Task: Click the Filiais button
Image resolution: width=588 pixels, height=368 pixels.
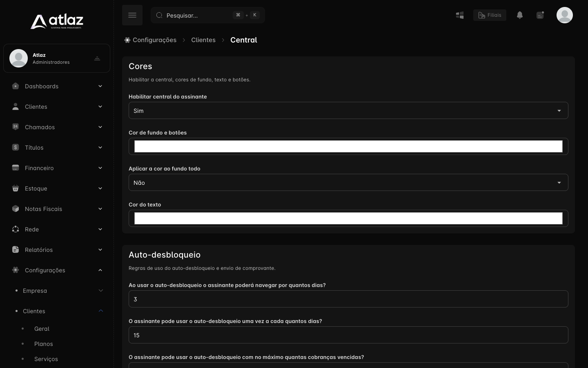Action: (490, 15)
